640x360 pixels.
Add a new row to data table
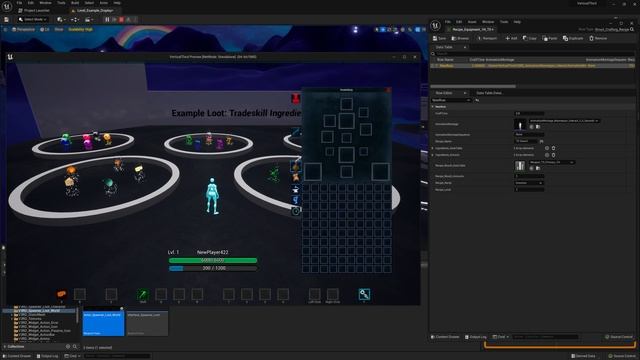pos(511,38)
